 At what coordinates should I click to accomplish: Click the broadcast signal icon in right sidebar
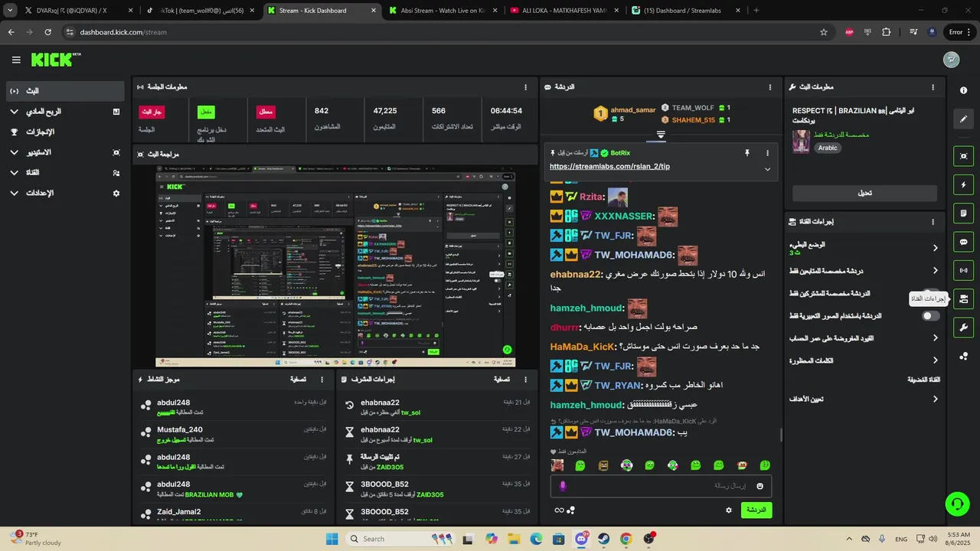[x=963, y=270]
